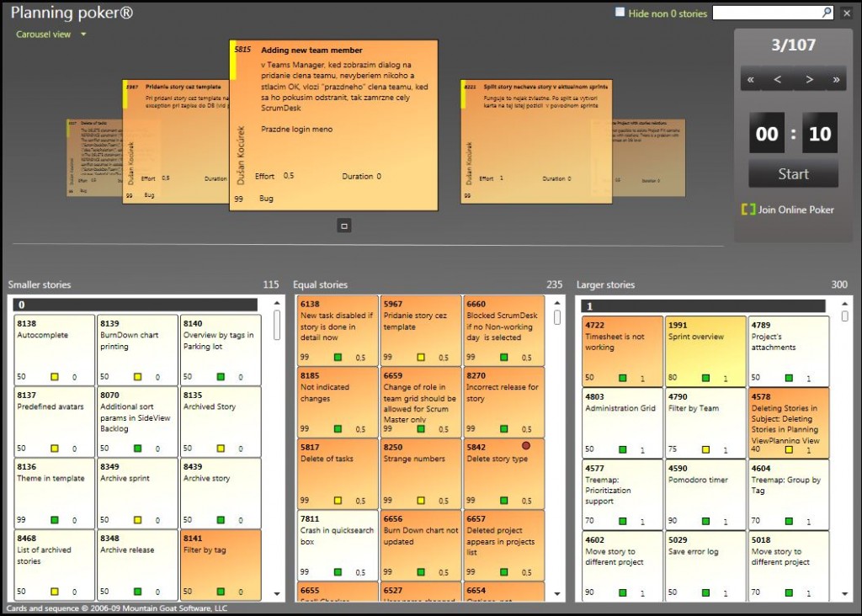Click the green bracket icon beside Join Online Poker

click(x=748, y=210)
